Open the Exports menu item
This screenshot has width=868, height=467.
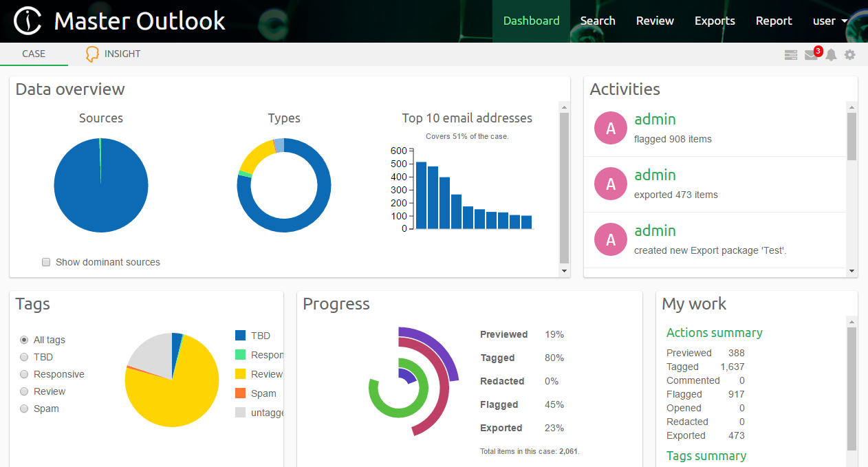pyautogui.click(x=715, y=21)
